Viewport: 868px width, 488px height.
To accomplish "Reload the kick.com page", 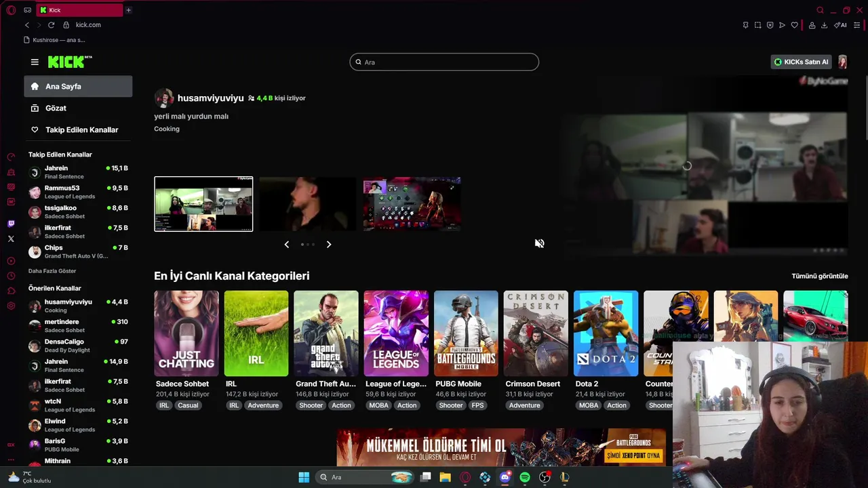I will point(51,25).
